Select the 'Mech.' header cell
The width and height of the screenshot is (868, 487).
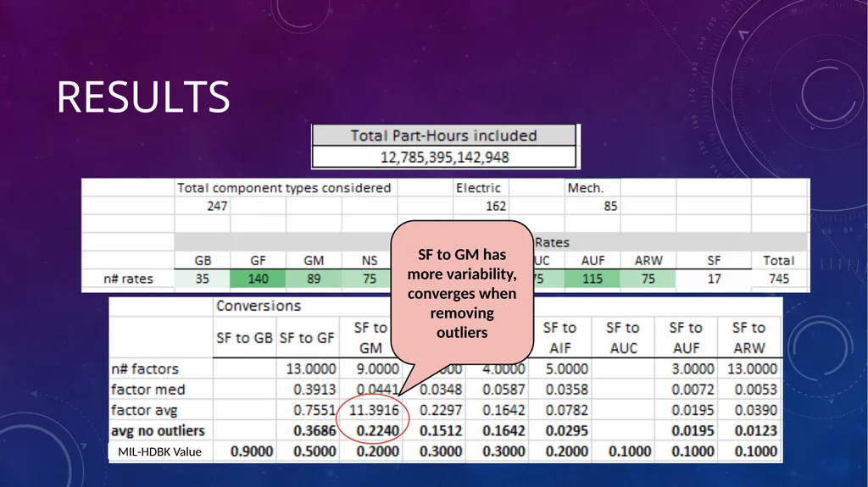tap(585, 188)
